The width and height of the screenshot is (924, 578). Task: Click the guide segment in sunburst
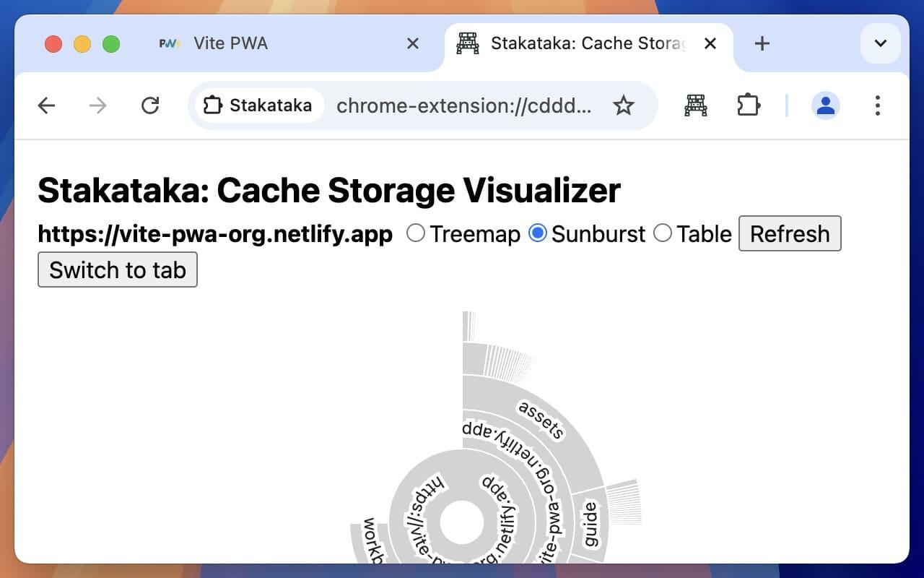pos(591,525)
